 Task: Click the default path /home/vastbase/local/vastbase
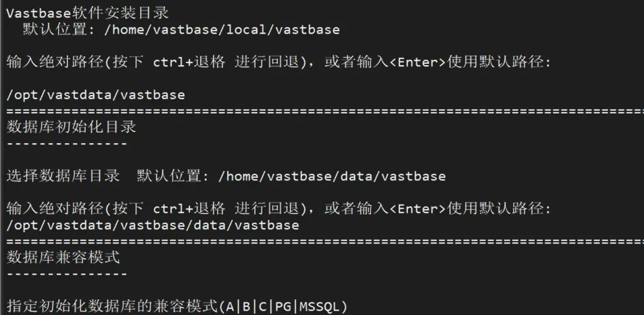point(222,29)
